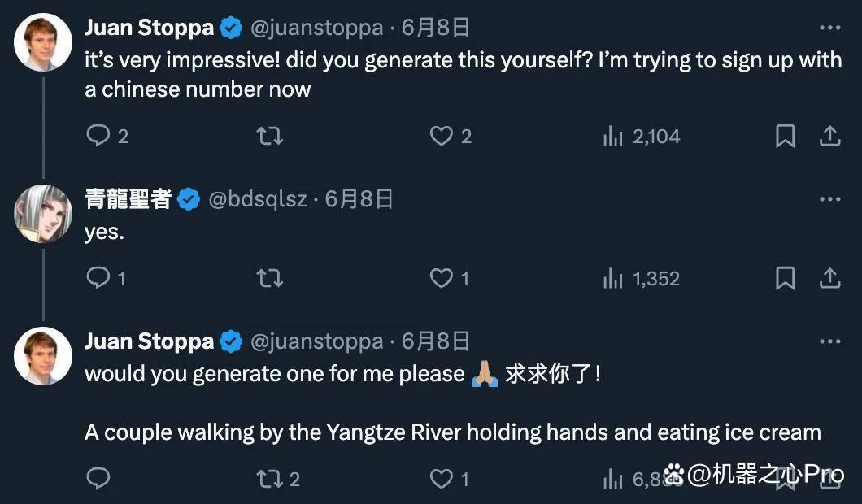
Task: Open more options for 青龍聖者's tweet
Action: pyautogui.click(x=830, y=199)
